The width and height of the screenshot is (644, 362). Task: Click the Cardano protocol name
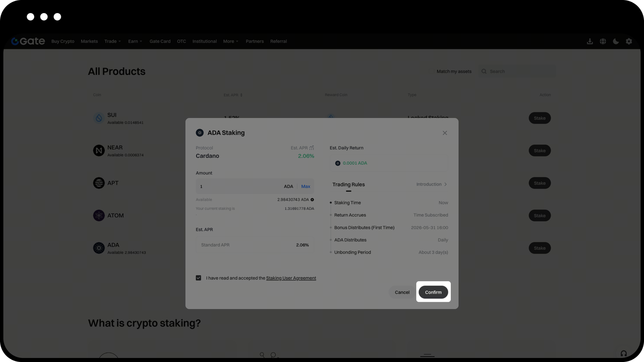coord(207,156)
